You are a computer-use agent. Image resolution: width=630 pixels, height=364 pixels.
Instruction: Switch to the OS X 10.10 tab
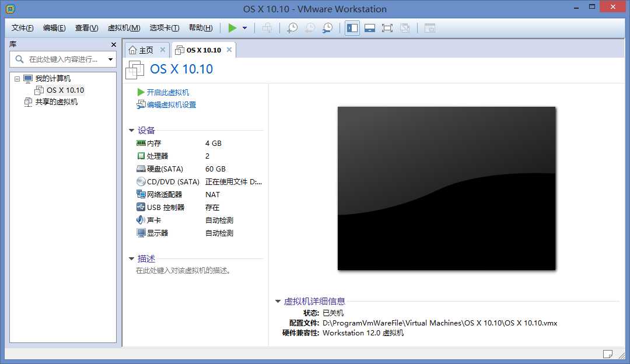[x=204, y=50]
